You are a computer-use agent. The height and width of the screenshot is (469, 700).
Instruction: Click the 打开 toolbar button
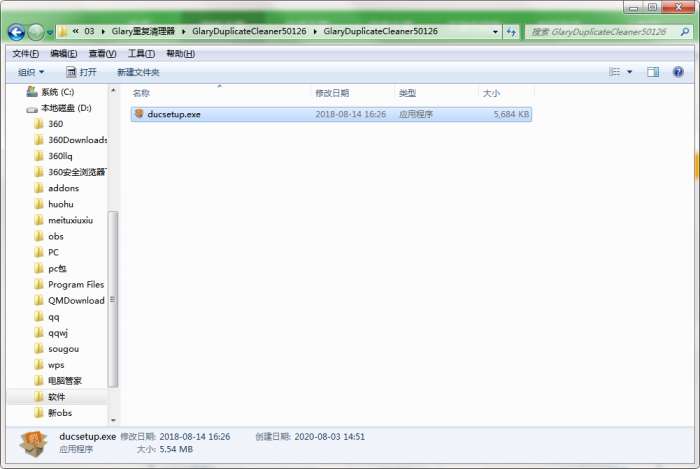point(81,72)
